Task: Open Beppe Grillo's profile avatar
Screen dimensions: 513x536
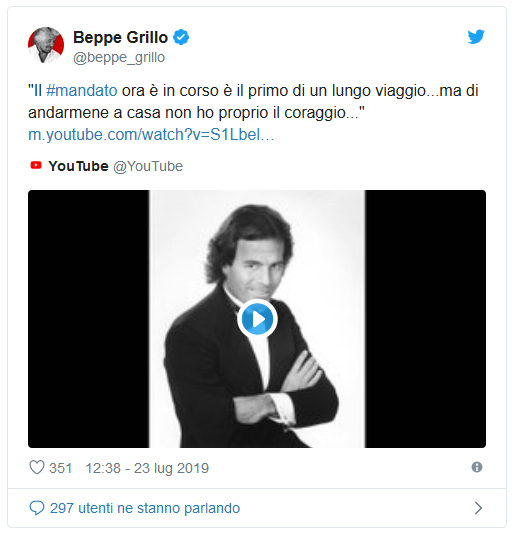Action: pyautogui.click(x=46, y=45)
